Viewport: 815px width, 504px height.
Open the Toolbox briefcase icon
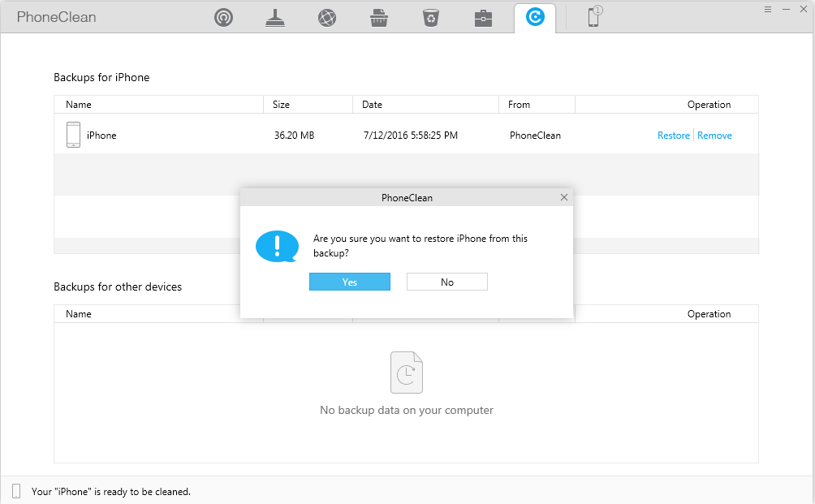click(483, 17)
